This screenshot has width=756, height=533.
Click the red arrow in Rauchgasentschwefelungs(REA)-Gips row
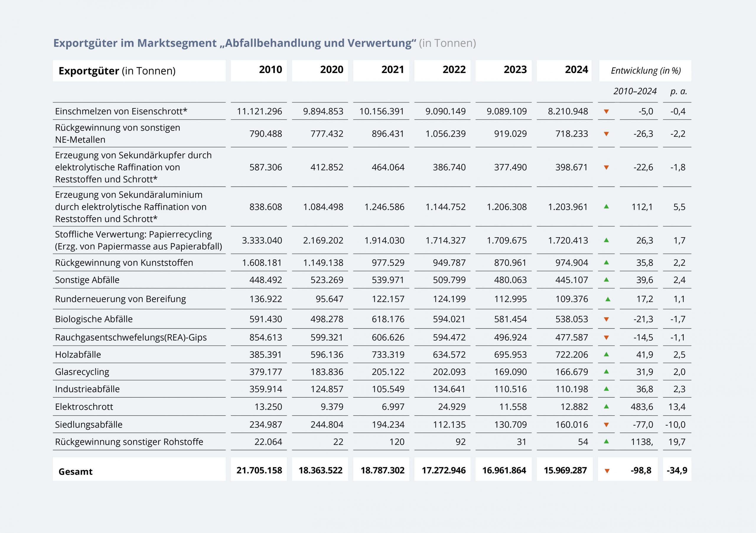pos(606,338)
